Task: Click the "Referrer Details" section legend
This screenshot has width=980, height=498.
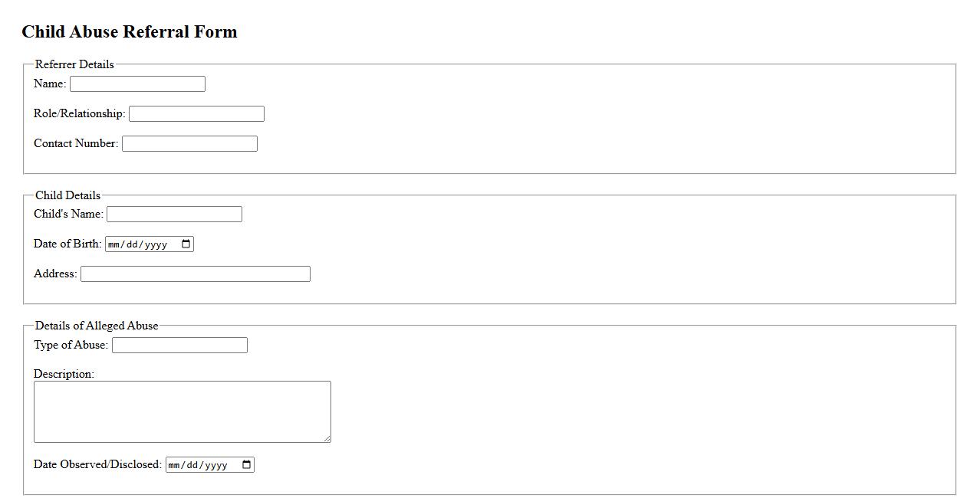Action: point(74,64)
